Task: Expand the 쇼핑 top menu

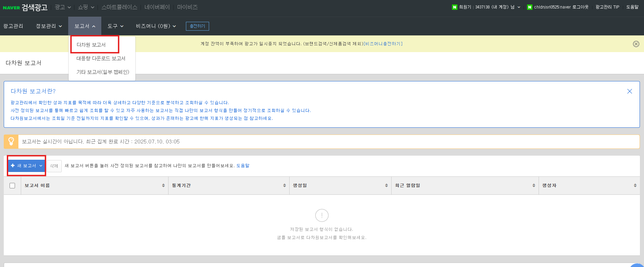Action: pyautogui.click(x=86, y=7)
